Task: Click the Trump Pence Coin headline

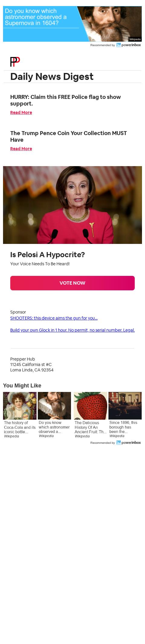Action: pyautogui.click(x=69, y=136)
